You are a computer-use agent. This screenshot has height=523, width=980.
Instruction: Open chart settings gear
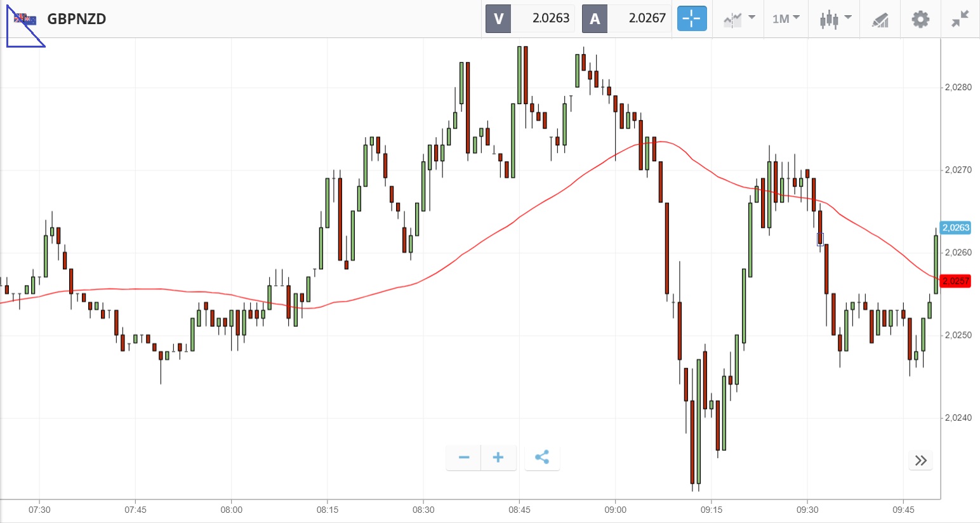[920, 19]
